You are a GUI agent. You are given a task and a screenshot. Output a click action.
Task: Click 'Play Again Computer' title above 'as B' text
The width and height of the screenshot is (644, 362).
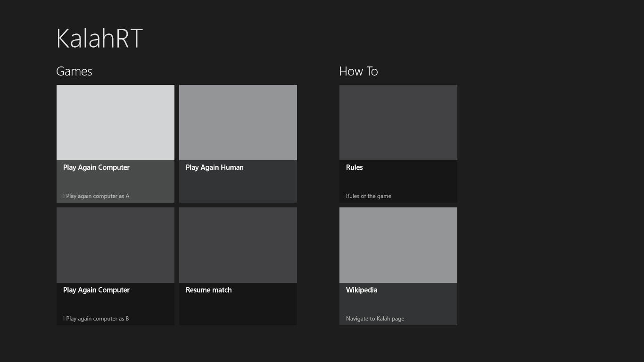coord(96,290)
